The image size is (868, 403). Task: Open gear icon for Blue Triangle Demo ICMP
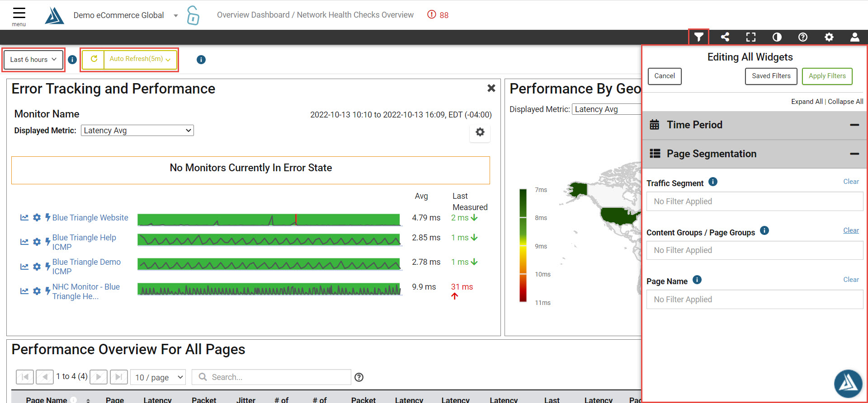pos(37,267)
